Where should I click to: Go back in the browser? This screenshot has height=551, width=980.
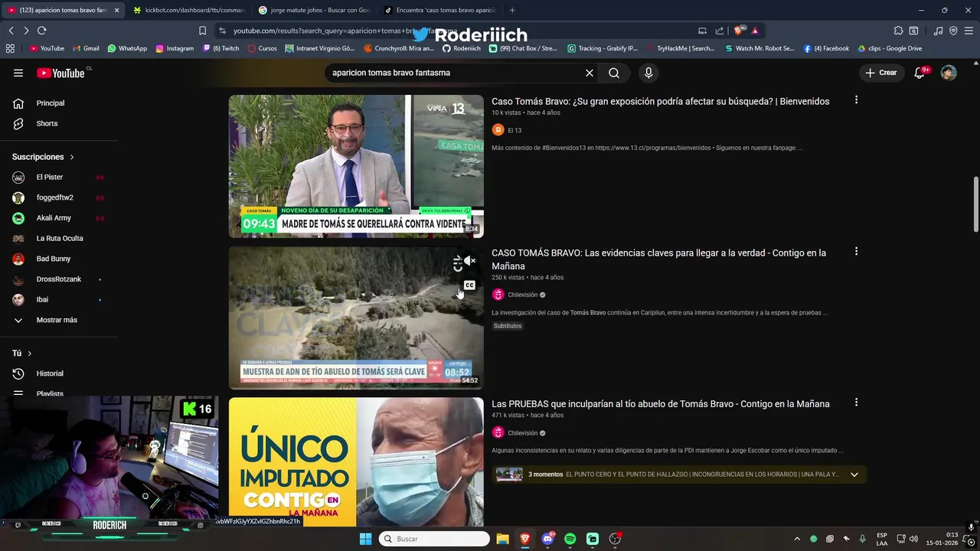pos(11,31)
